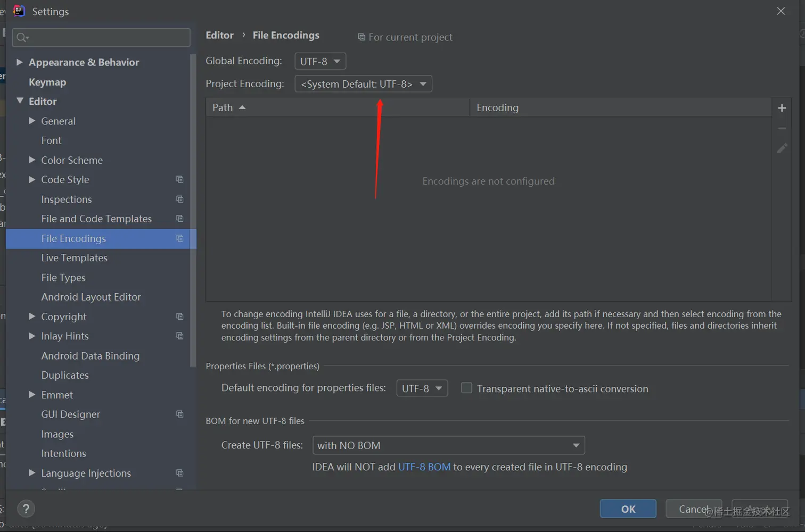The image size is (805, 532).
Task: Click the minus remove icon beside the table
Action: tap(782, 128)
